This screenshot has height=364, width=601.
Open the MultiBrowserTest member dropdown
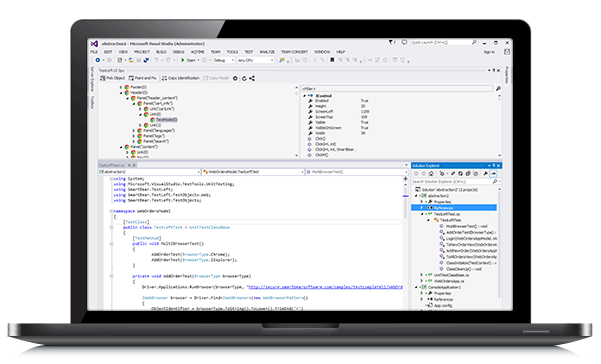356,172
